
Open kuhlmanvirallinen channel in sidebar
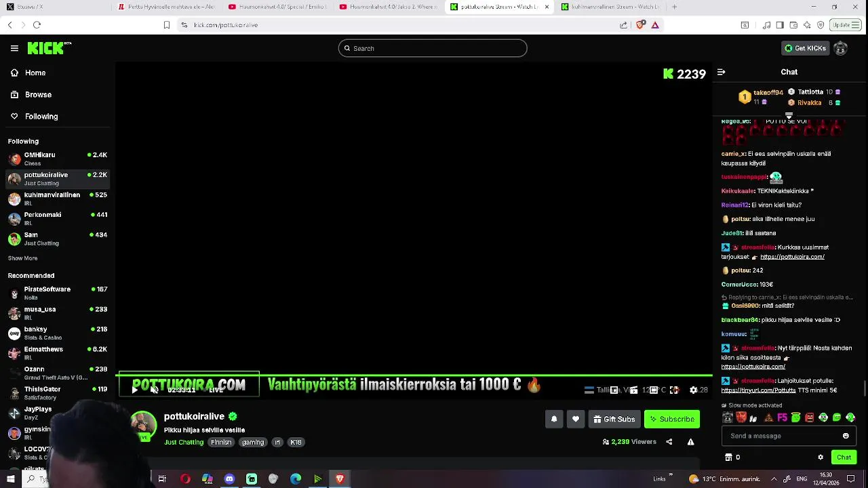[x=58, y=199]
